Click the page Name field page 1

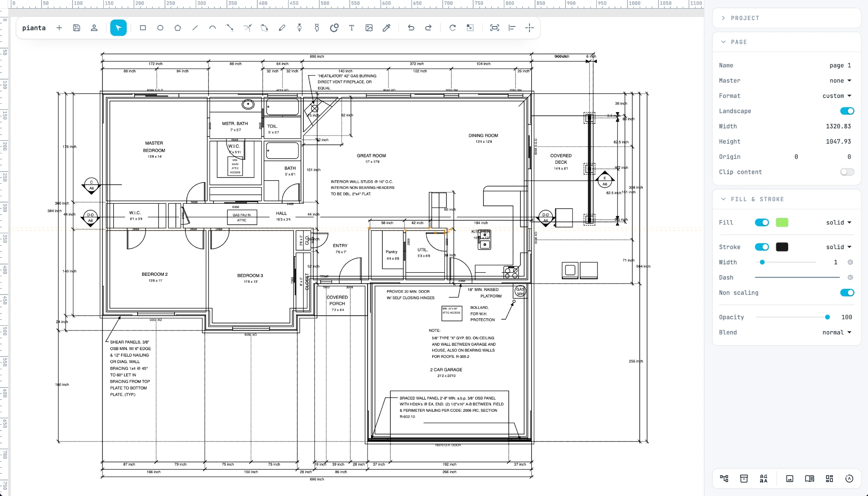click(x=840, y=66)
